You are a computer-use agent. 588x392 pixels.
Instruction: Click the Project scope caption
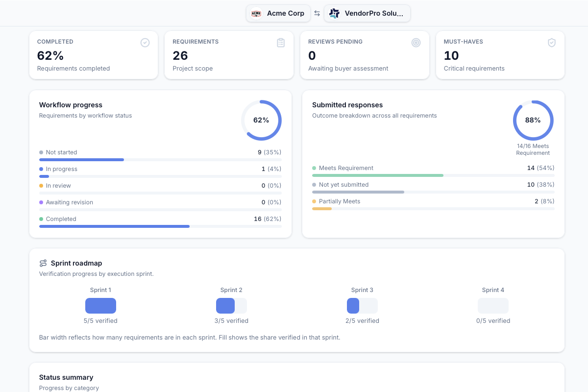point(193,69)
